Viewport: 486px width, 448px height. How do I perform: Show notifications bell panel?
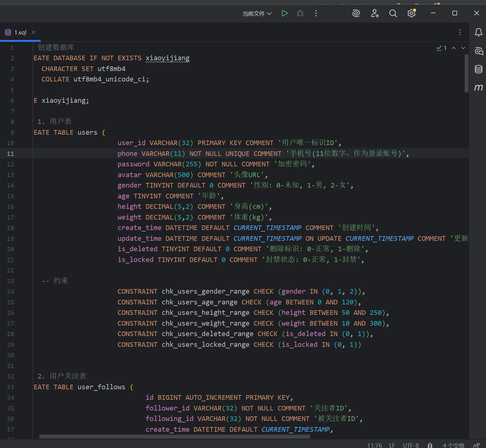[478, 32]
